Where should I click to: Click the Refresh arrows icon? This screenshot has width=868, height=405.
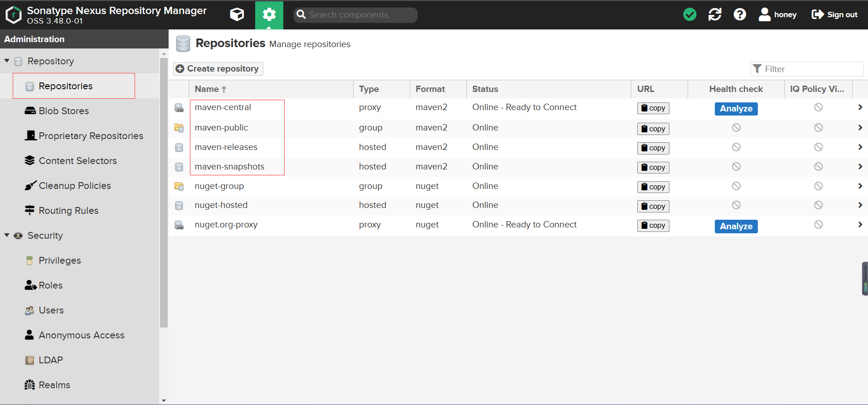pyautogui.click(x=715, y=14)
